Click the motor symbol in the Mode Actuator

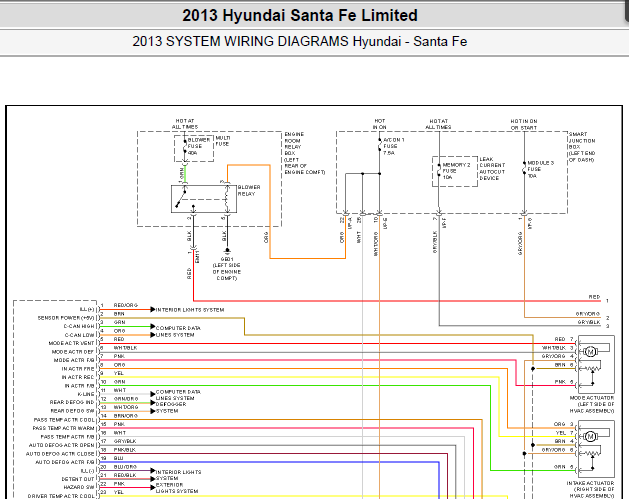590,352
